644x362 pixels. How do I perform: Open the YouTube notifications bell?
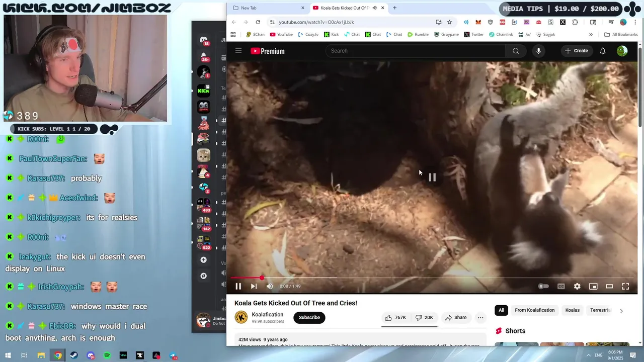pyautogui.click(x=602, y=51)
